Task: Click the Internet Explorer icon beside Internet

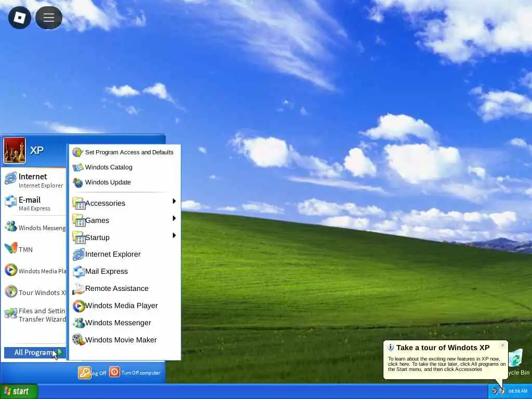Action: point(10,179)
